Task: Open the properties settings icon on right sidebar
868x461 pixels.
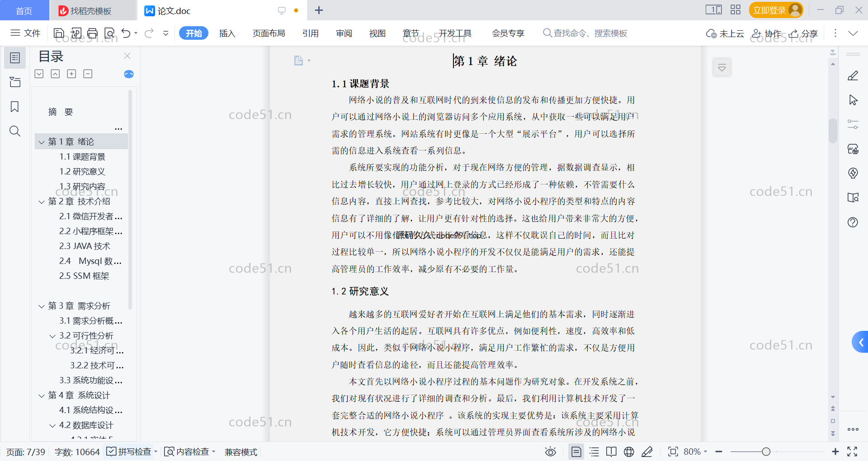Action: pyautogui.click(x=853, y=124)
